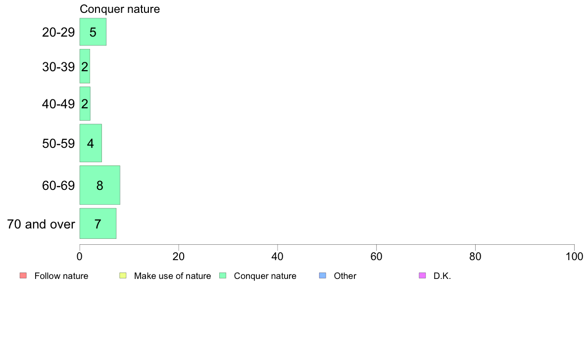Select the 20-29 bar with value 5
Screen dimensions: 588x364
93,32
